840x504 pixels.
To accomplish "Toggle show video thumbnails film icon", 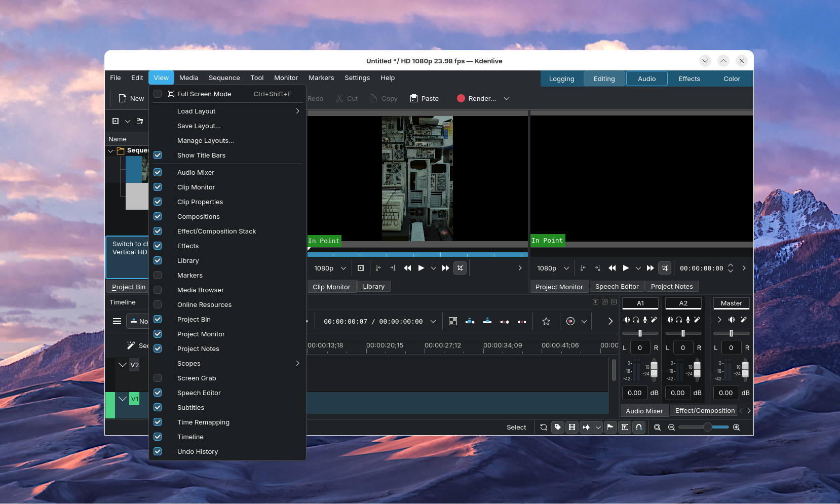I will click(x=572, y=427).
